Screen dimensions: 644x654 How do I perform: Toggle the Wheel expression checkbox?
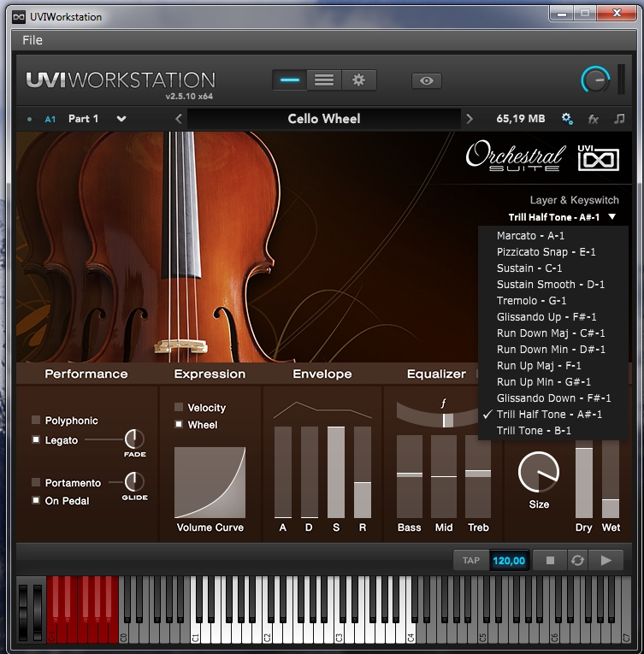coord(179,424)
